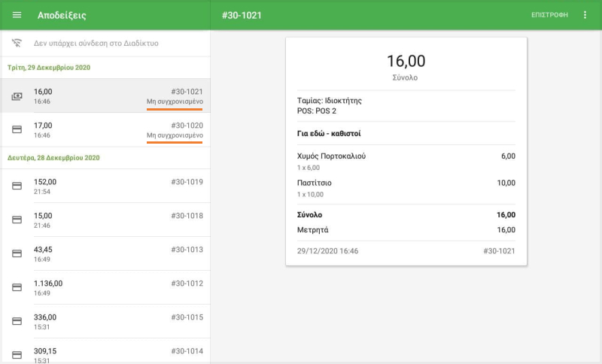The width and height of the screenshot is (602, 364).
Task: Select the 15,00 receipt #30-1018
Action: tap(113, 220)
